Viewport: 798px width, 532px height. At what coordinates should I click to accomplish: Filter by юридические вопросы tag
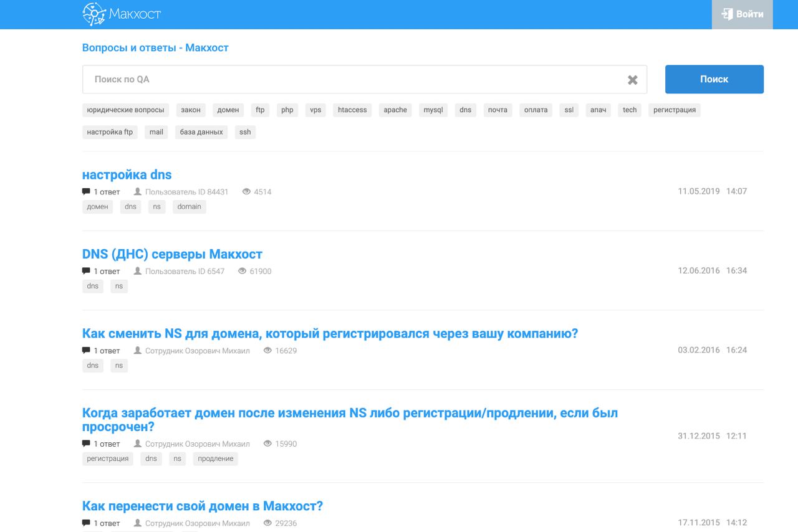pos(126,110)
